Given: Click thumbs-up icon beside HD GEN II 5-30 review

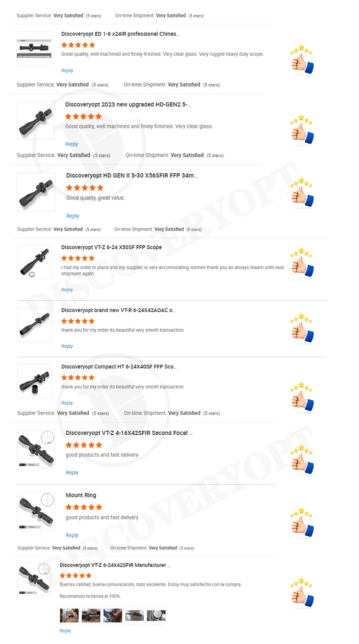Looking at the screenshot, I should pos(302,193).
